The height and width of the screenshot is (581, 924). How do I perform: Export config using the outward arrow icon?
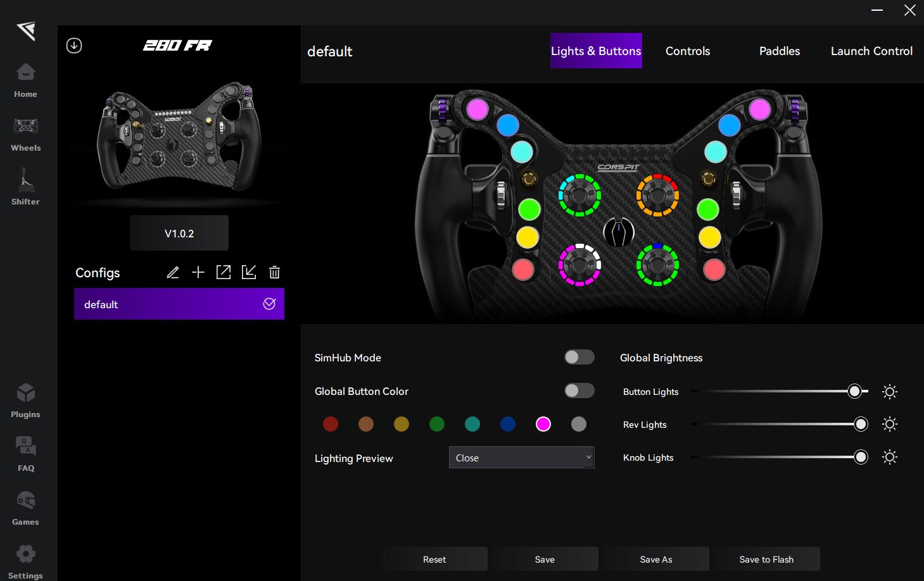[224, 272]
